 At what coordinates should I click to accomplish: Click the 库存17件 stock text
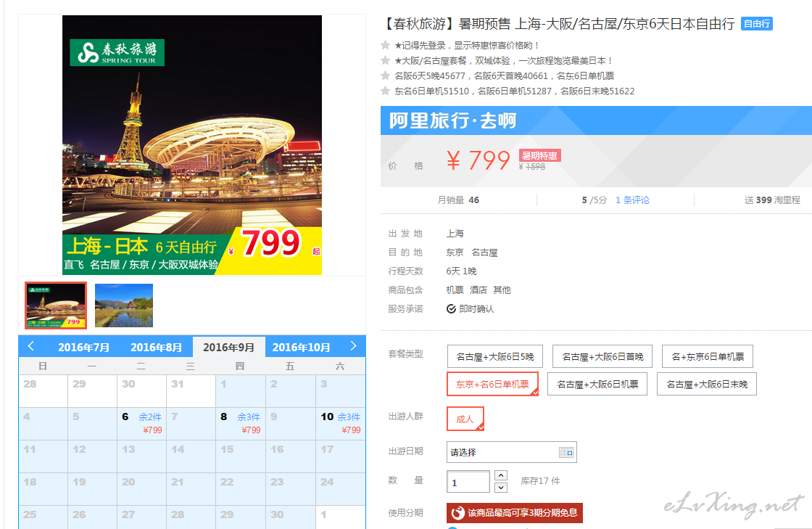coord(540,481)
